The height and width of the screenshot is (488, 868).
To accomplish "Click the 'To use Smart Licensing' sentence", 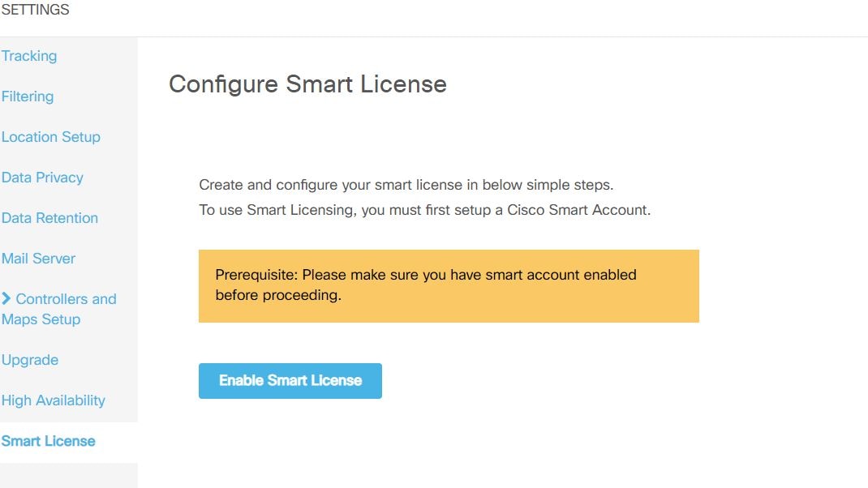I will (424, 210).
